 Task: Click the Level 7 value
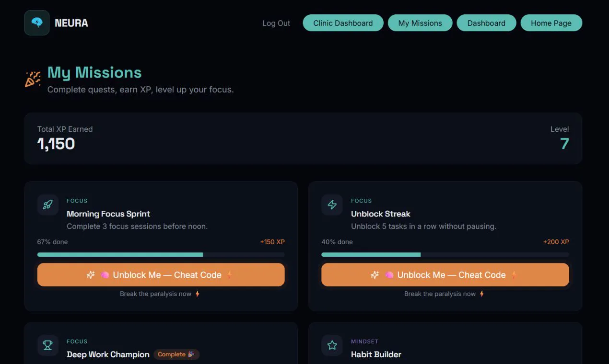(564, 144)
